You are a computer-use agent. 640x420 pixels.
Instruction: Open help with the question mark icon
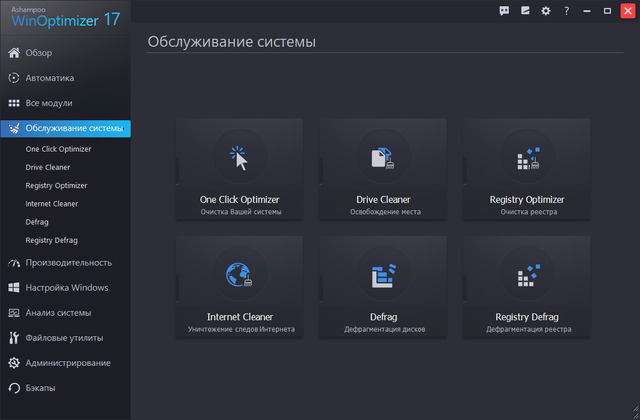567,10
